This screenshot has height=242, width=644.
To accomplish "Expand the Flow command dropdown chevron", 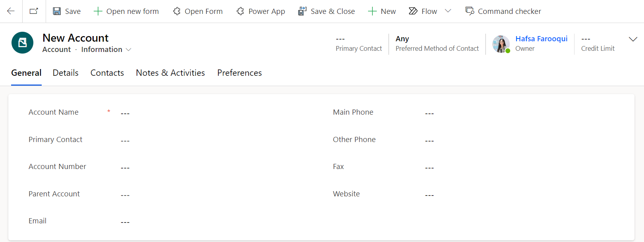I will point(448,11).
